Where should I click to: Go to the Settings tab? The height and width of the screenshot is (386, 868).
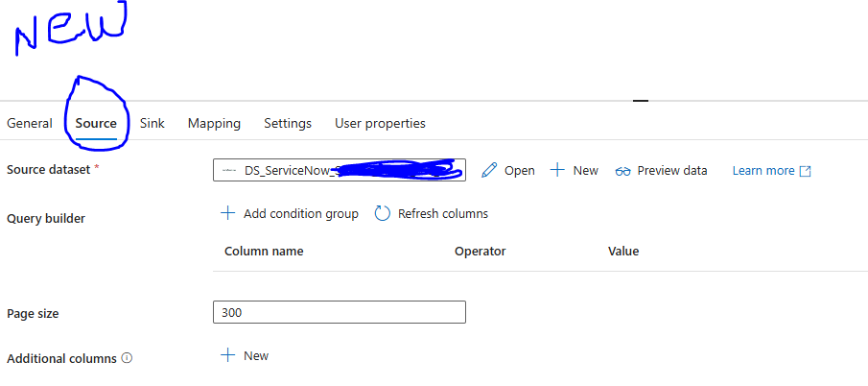pos(288,123)
